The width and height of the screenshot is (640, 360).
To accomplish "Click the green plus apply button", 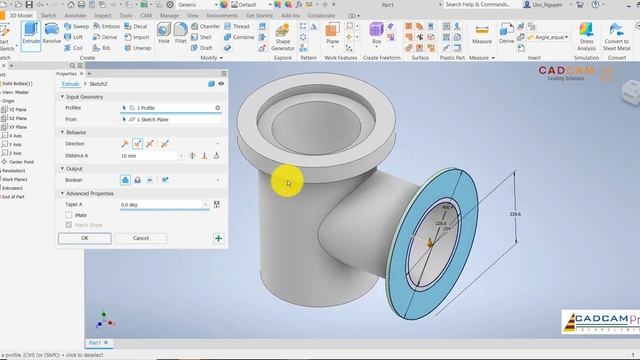I will [x=218, y=238].
